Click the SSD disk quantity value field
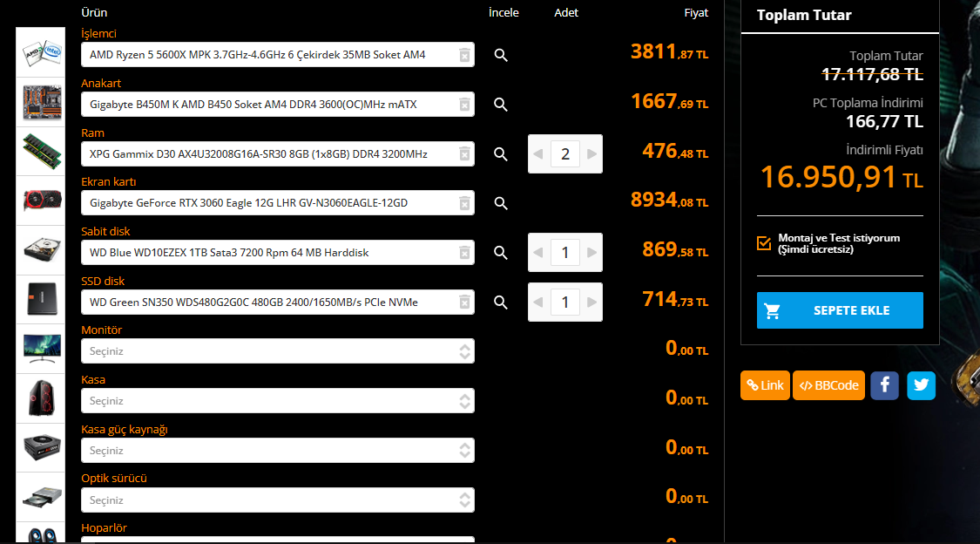The image size is (980, 544). coord(565,302)
